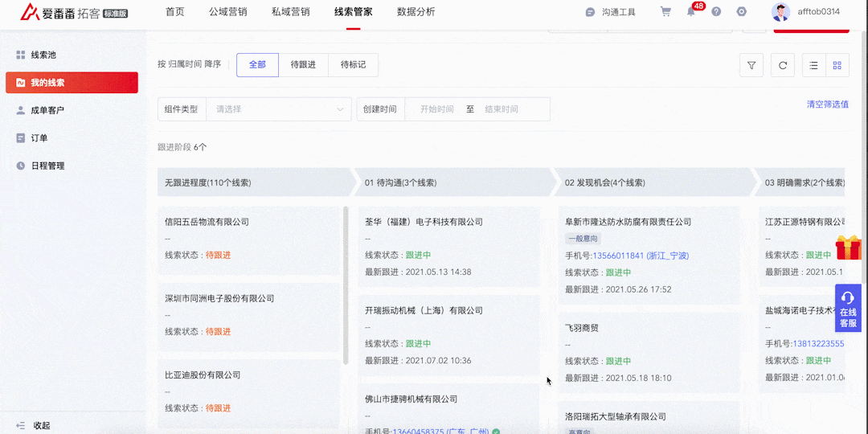Click the refresh icon button
This screenshot has height=434, width=868.
pos(783,65)
